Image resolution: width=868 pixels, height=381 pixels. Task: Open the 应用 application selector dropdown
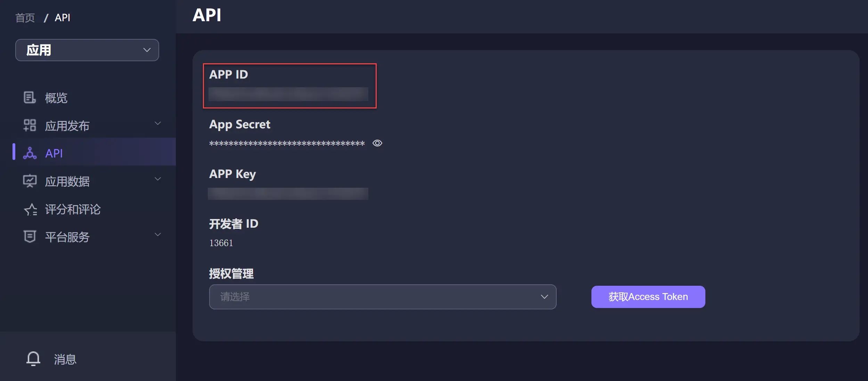click(x=87, y=50)
